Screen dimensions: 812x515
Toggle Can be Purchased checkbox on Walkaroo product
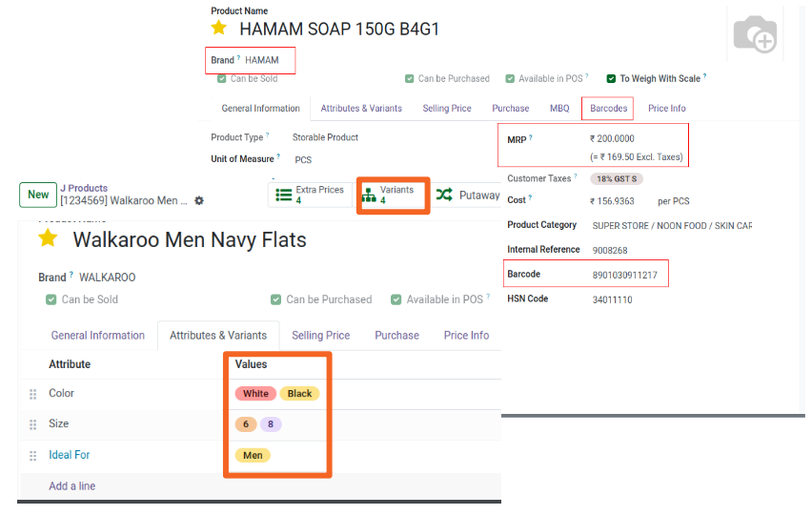pyautogui.click(x=275, y=299)
